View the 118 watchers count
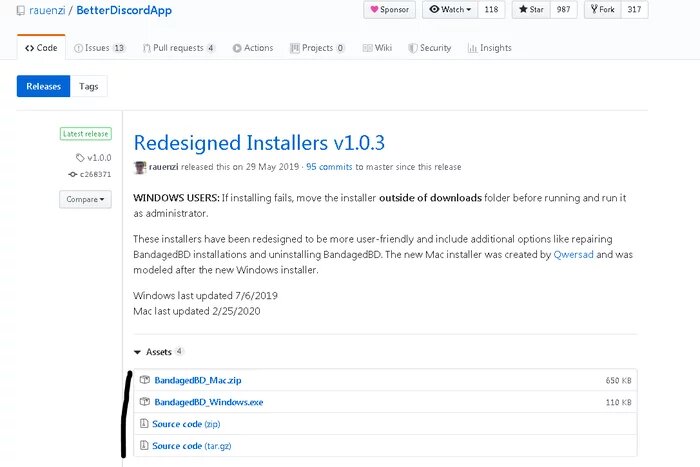Image resolution: width=700 pixels, height=467 pixels. click(x=491, y=9)
